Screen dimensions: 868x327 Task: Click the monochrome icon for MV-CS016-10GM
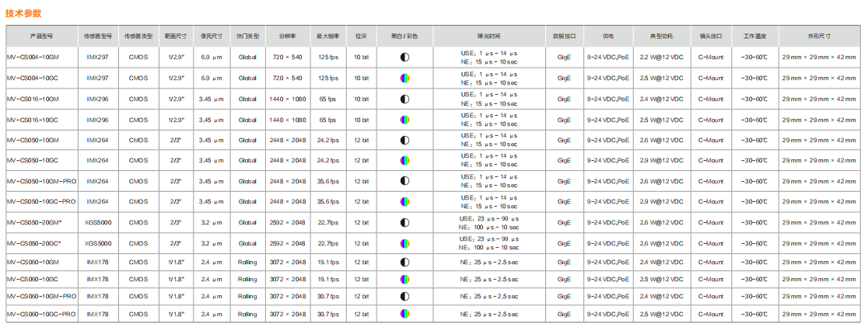tap(404, 99)
